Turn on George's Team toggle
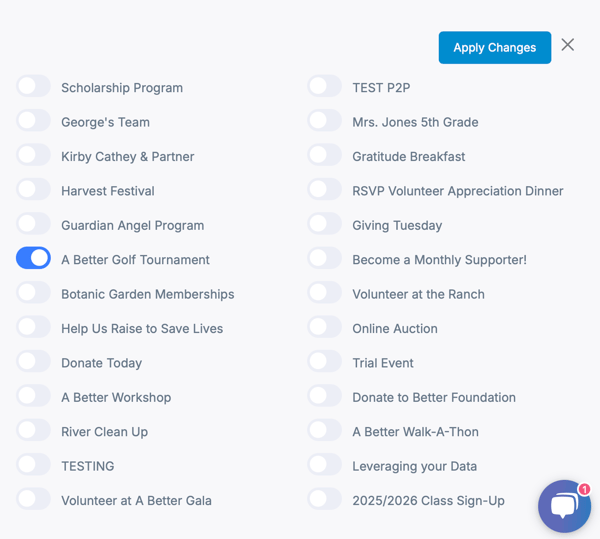Viewport: 600px width, 539px height. point(33,120)
